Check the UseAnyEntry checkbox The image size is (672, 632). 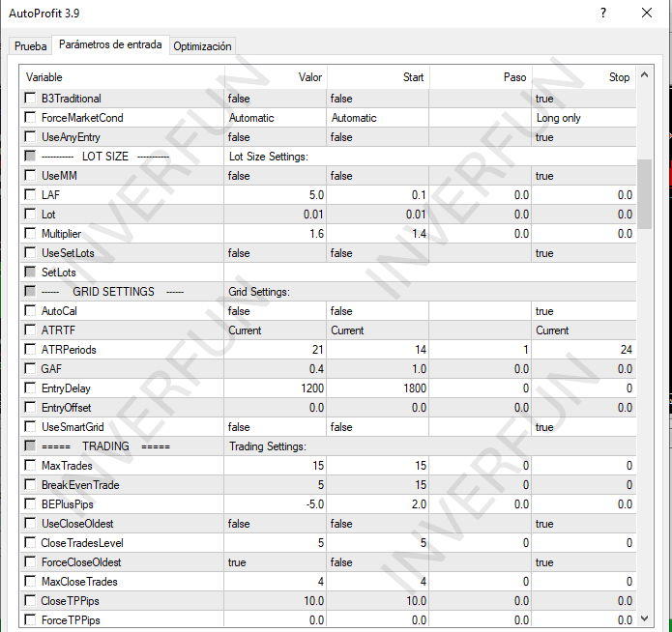[x=30, y=136]
